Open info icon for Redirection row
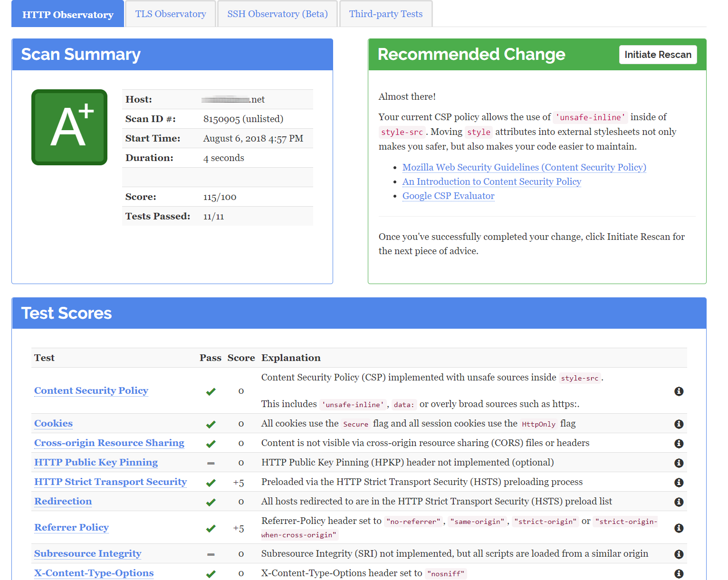The height and width of the screenshot is (580, 728). [x=679, y=502]
